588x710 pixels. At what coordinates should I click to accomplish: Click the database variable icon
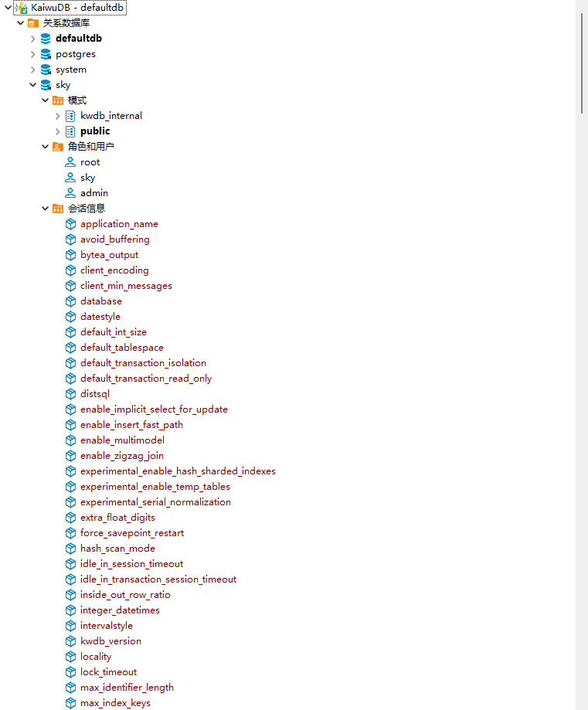pos(70,301)
